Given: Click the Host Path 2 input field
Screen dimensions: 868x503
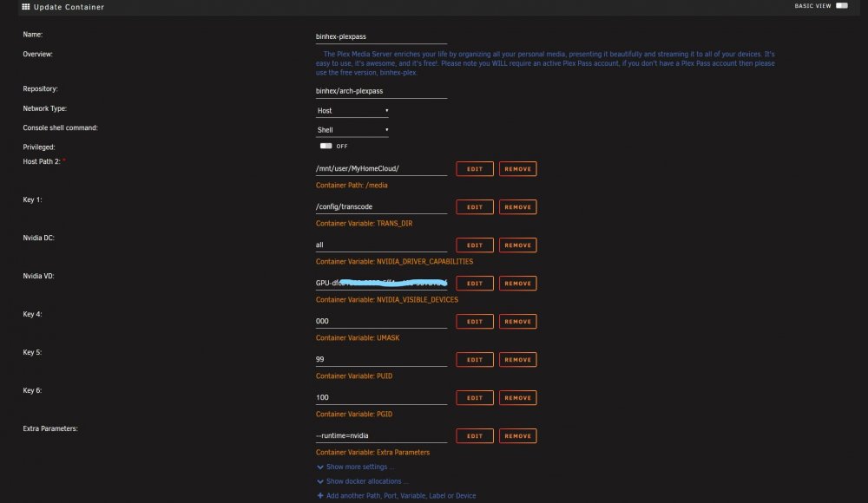Looking at the screenshot, I should click(x=381, y=169).
